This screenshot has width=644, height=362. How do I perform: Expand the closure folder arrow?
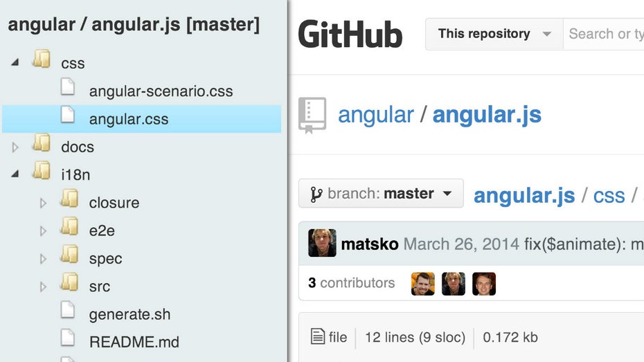click(x=43, y=203)
